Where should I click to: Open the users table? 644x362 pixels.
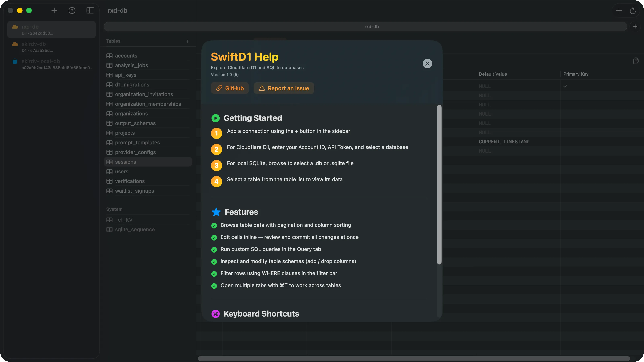(122, 171)
